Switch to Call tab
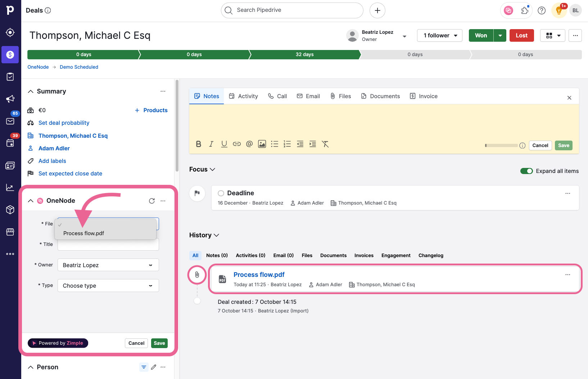This screenshot has height=379, width=588. point(277,96)
